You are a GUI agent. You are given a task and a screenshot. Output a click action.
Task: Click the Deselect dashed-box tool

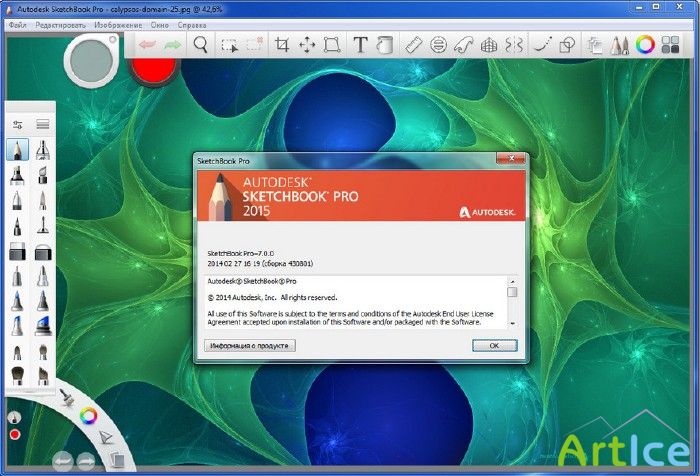[x=254, y=45]
